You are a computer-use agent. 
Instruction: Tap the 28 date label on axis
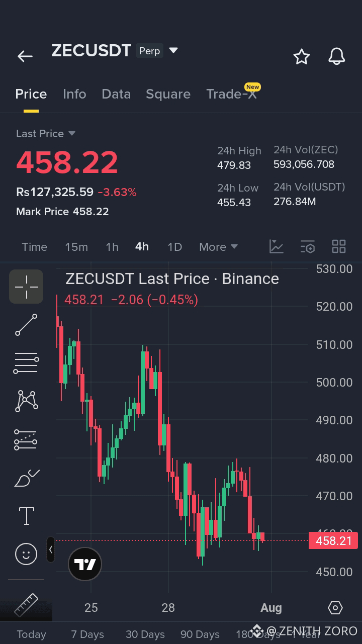[x=168, y=608]
